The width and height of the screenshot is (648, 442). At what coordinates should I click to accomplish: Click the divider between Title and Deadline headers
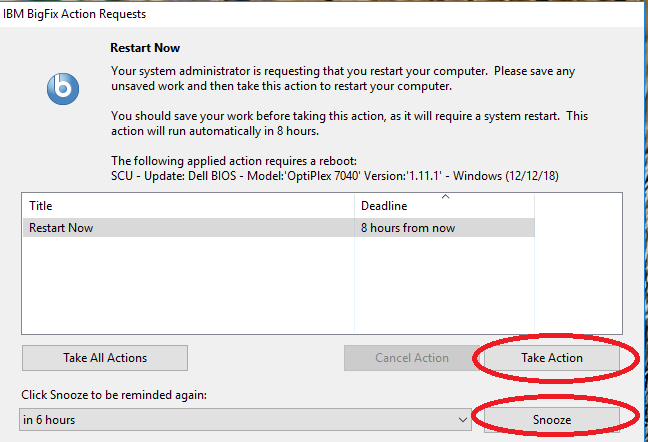[x=356, y=205]
